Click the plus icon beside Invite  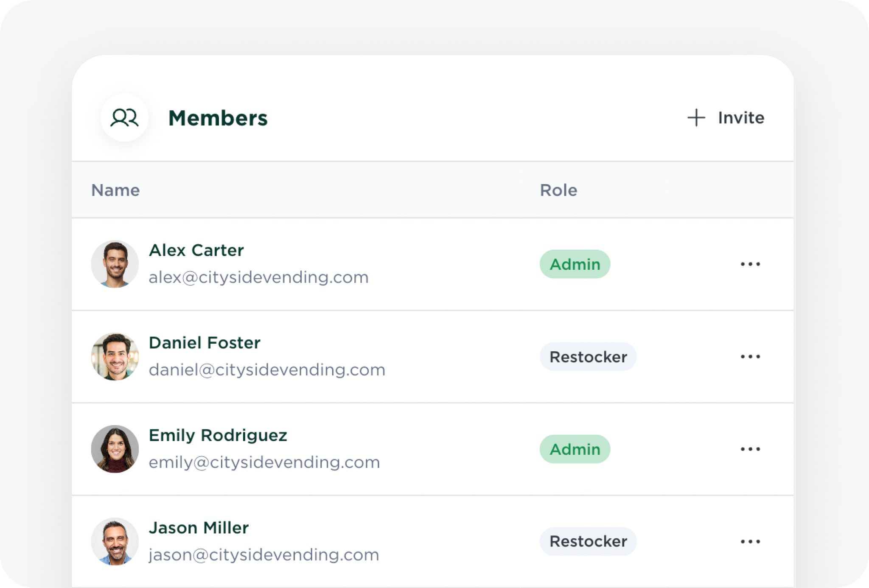pyautogui.click(x=696, y=118)
